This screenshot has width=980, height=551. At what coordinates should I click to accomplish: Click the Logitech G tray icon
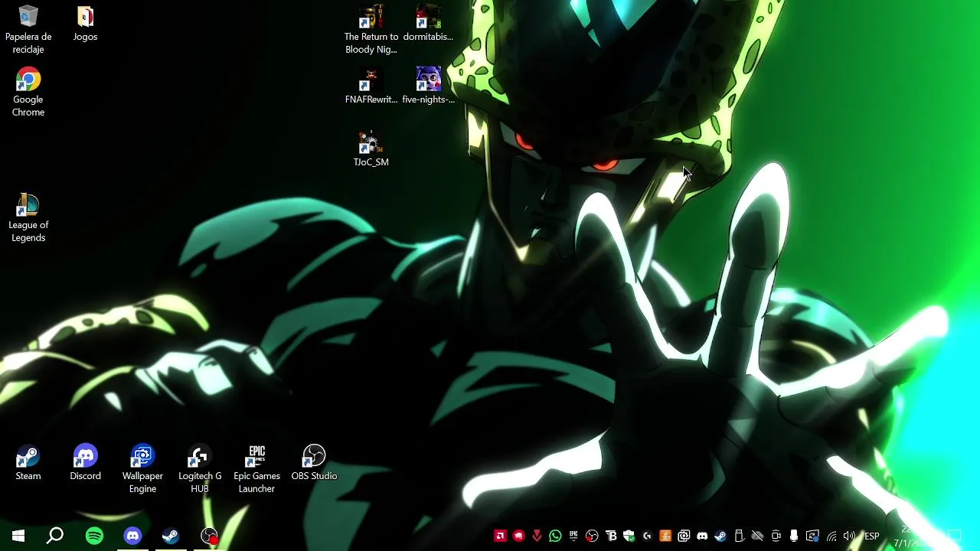tap(646, 536)
